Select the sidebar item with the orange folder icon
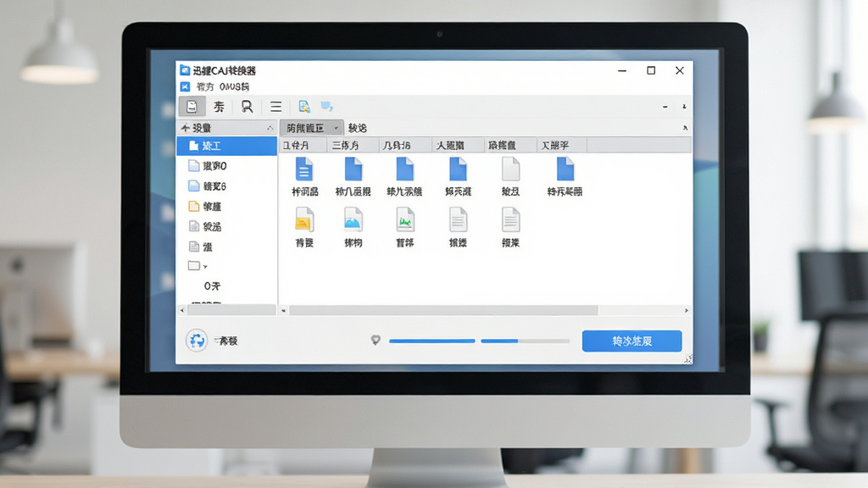868x488 pixels. click(x=205, y=207)
